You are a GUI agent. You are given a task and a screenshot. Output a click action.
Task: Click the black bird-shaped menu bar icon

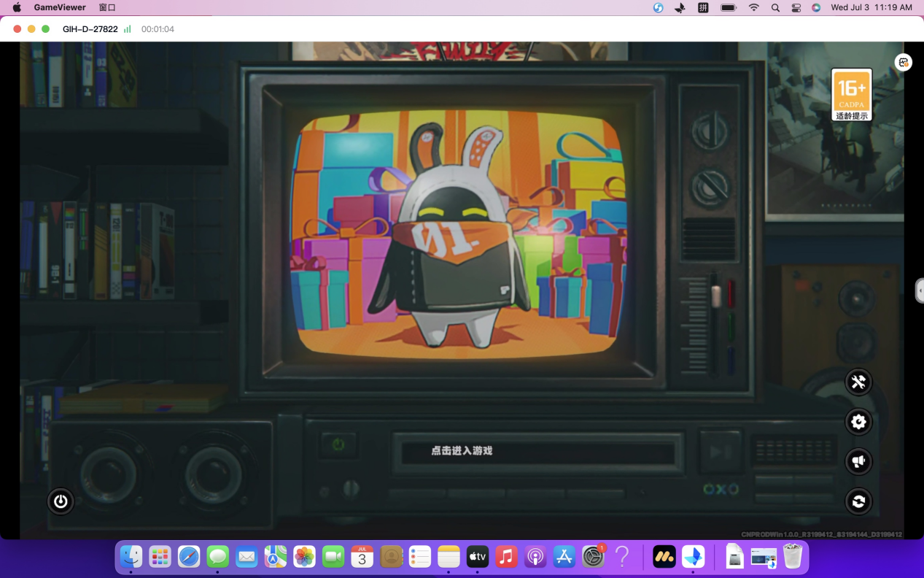click(680, 7)
